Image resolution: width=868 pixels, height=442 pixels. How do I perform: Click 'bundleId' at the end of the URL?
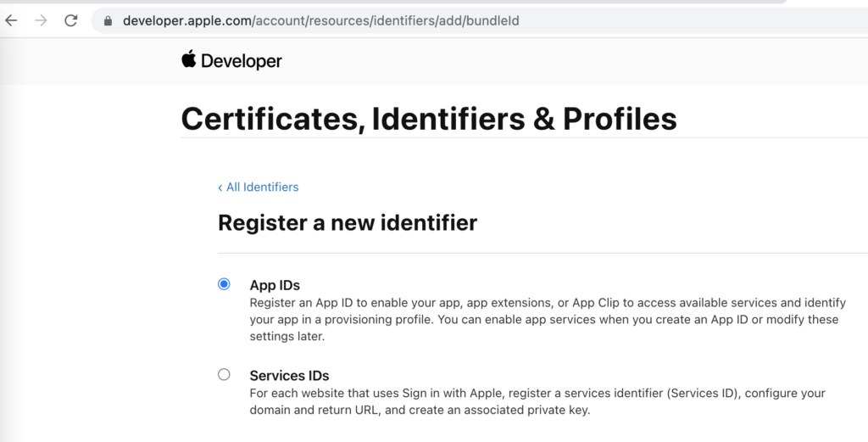click(492, 21)
